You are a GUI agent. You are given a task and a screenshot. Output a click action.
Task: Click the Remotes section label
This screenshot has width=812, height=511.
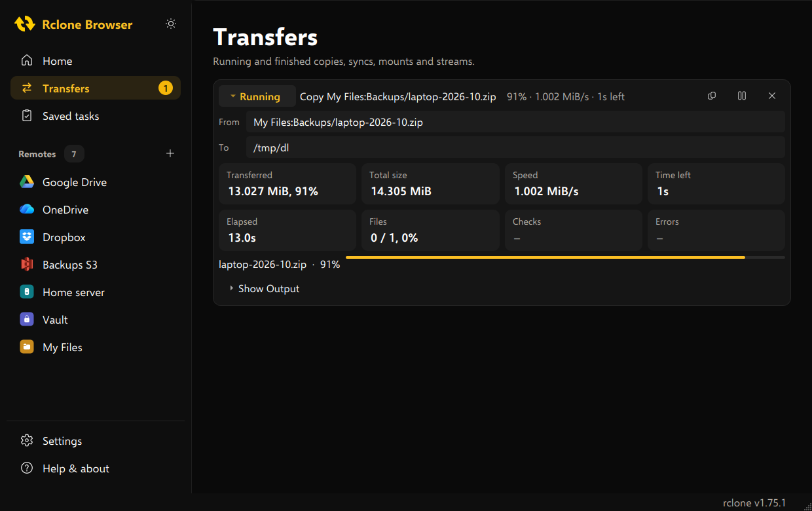[x=37, y=154]
